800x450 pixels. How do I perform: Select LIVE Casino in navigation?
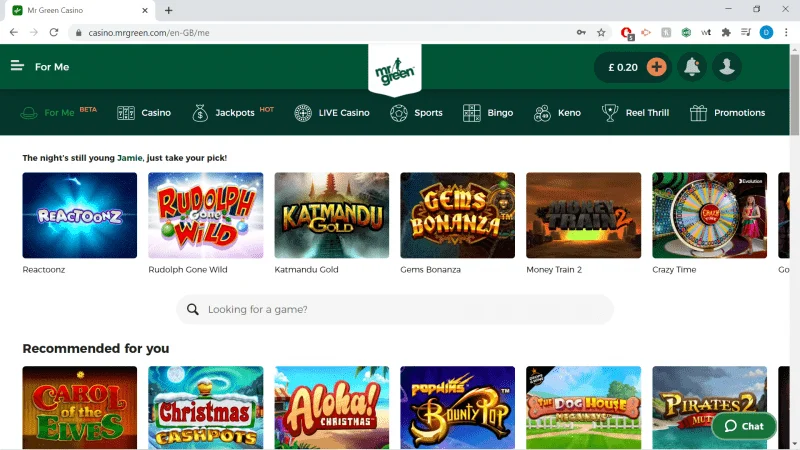pos(344,113)
